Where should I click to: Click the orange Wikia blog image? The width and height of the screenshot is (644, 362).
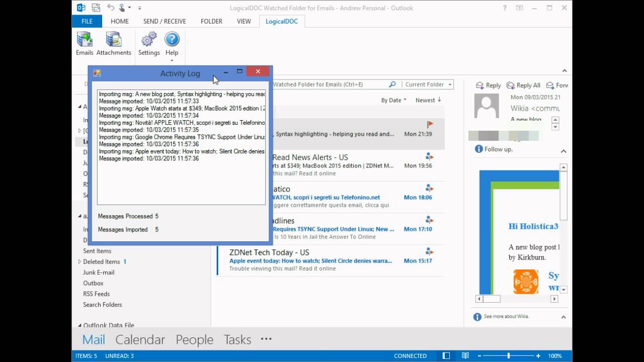526,282
